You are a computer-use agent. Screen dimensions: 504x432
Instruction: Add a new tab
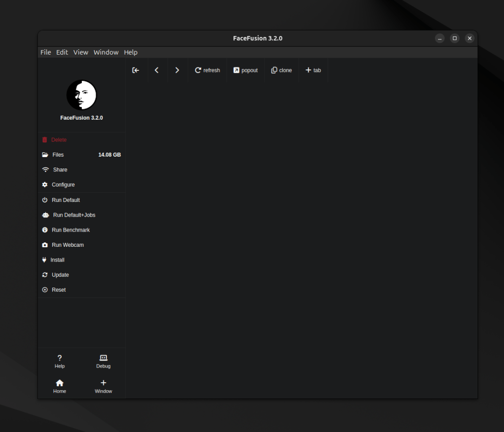[x=313, y=70]
